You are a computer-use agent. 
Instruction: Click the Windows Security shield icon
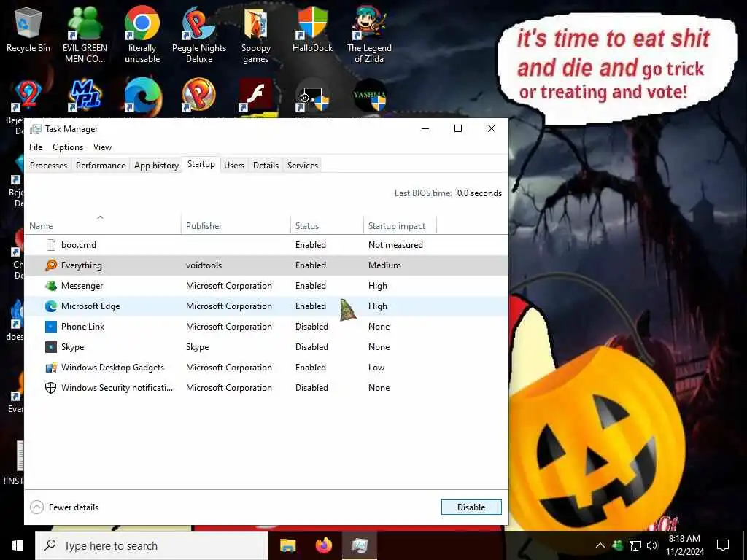point(51,388)
